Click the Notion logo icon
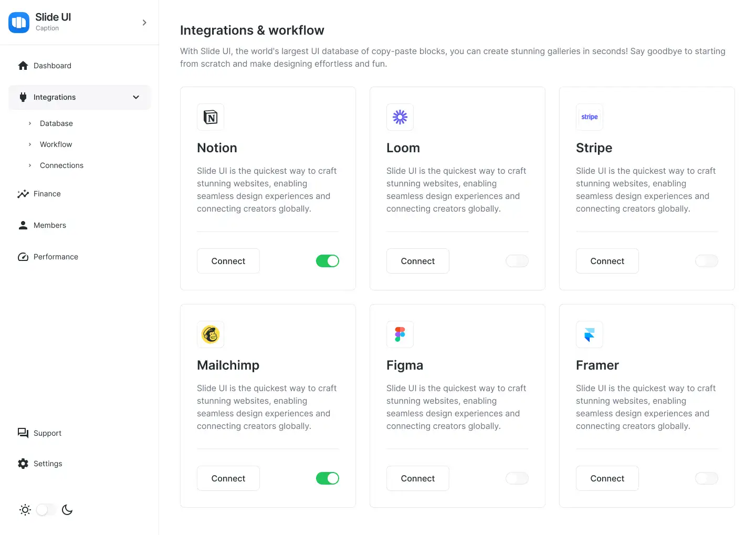This screenshot has width=756, height=535. tap(211, 117)
